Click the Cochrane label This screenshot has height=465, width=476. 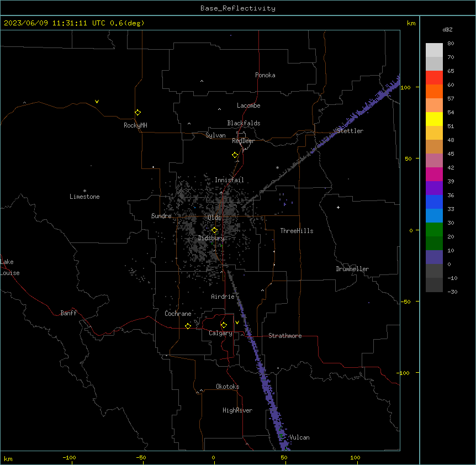(x=178, y=314)
